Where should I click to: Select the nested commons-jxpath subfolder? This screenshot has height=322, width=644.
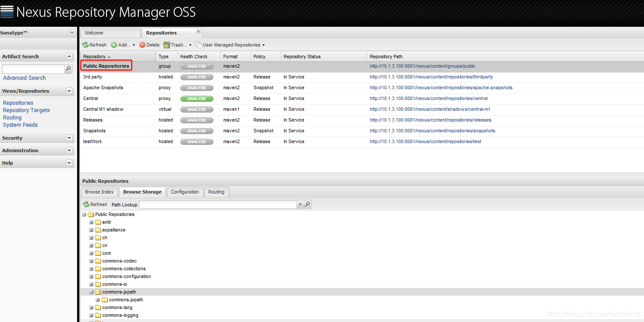click(x=126, y=300)
